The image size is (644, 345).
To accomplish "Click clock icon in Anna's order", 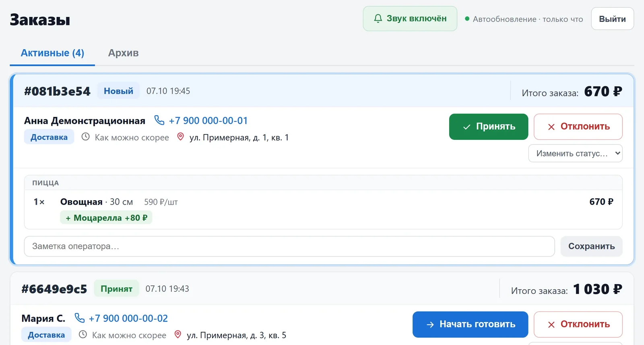I will tap(85, 137).
